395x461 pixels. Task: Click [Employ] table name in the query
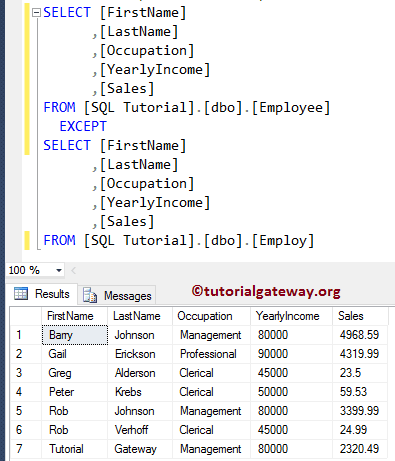pyautogui.click(x=283, y=241)
